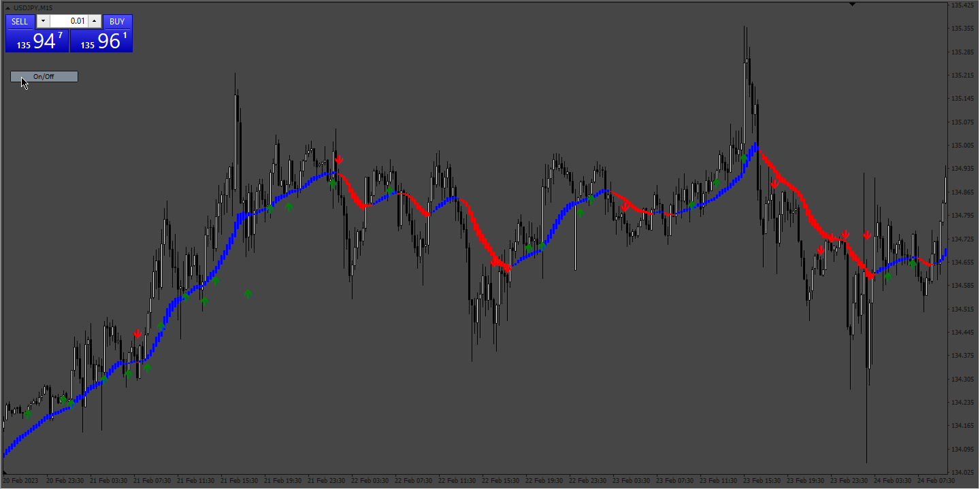980x489 pixels.
Task: Click the 134.165 price scale label
Action: (962, 426)
